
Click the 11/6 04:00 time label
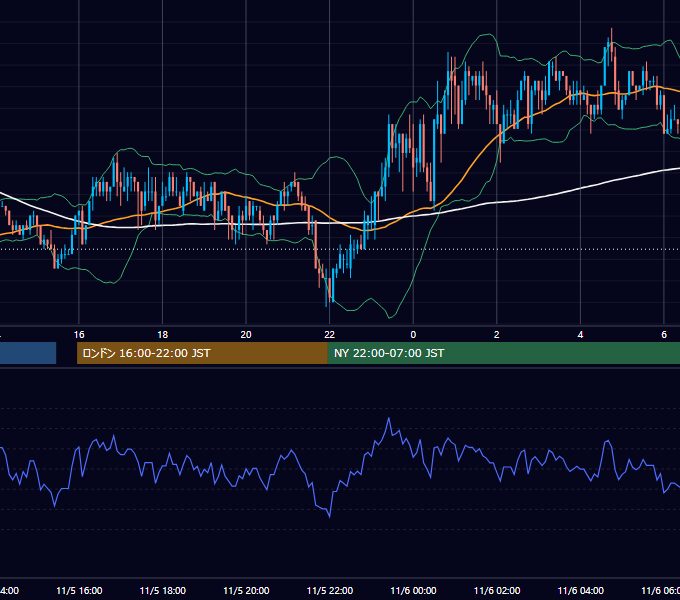coord(580,590)
